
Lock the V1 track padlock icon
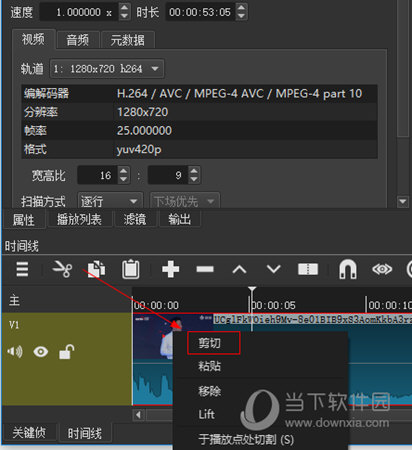pos(66,352)
